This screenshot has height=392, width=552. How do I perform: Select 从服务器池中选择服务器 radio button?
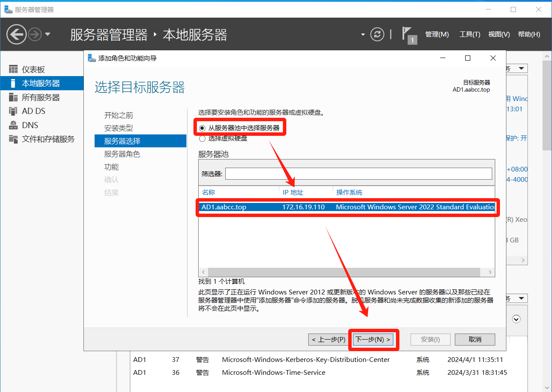point(202,128)
